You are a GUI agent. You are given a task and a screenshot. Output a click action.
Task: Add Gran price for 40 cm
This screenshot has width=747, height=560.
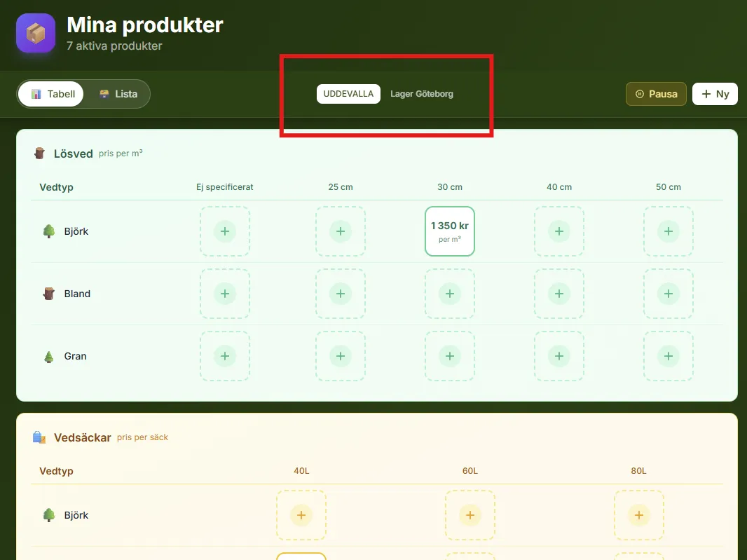[x=559, y=356]
